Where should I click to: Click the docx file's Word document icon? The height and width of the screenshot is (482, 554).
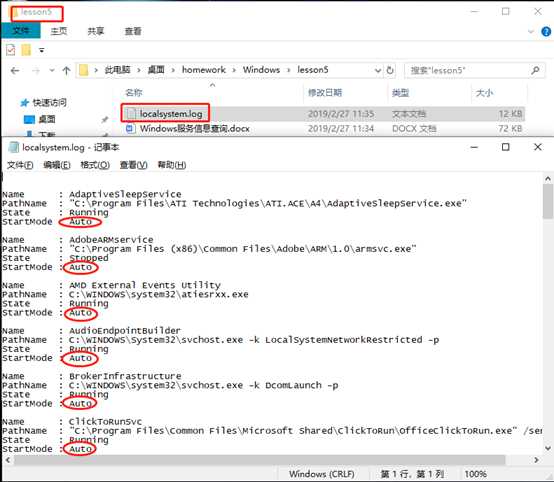(130, 128)
